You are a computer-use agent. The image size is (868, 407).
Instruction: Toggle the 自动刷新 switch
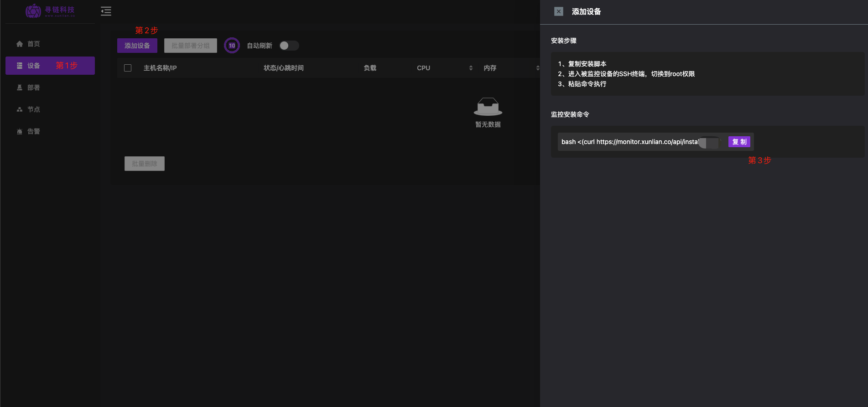pos(289,46)
